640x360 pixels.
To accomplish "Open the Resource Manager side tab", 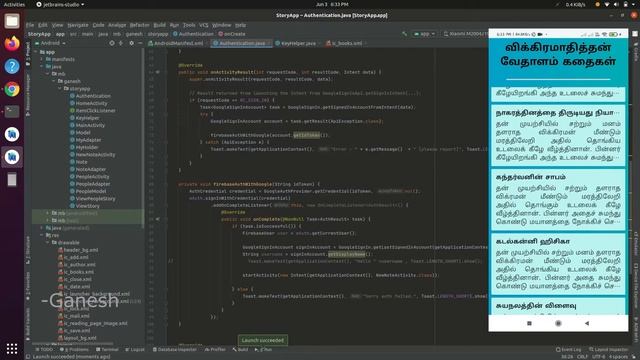I will [x=28, y=95].
